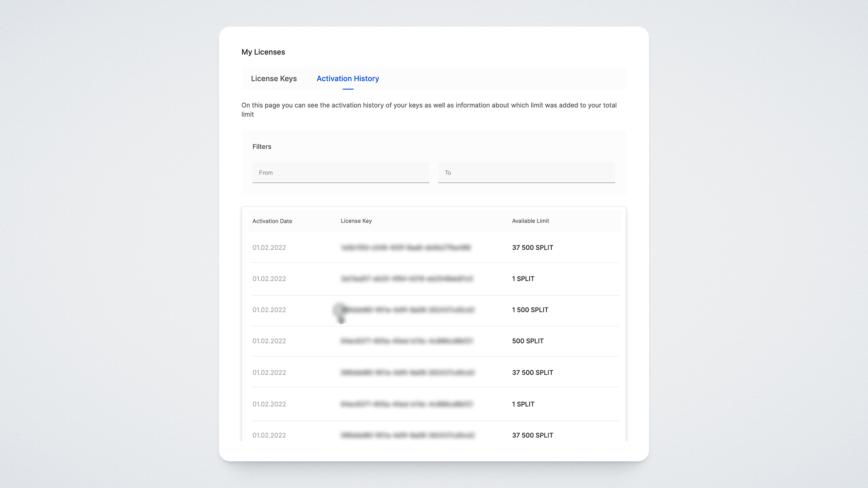Click the sixth row's 1 SPLIT limit
The width and height of the screenshot is (868, 488).
[x=523, y=404]
